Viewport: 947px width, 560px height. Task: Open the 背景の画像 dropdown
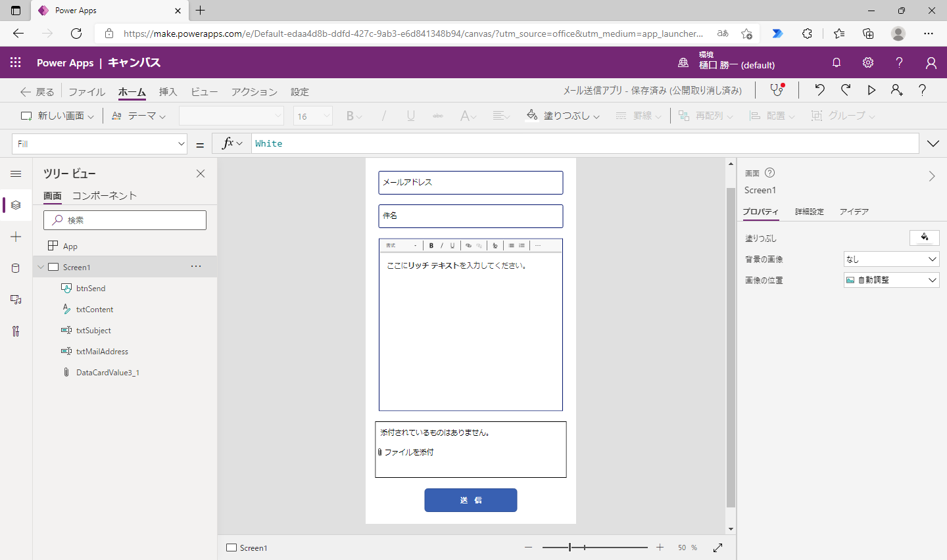(x=891, y=259)
